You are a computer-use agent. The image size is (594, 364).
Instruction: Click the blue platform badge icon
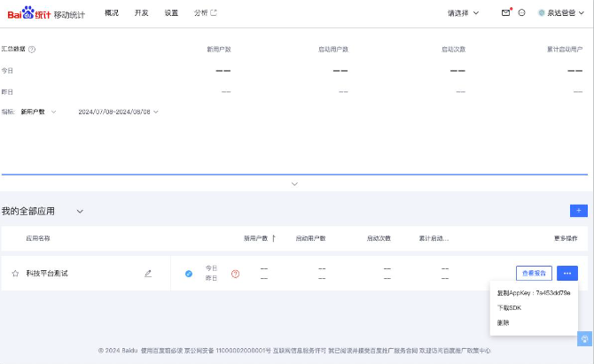tap(189, 274)
